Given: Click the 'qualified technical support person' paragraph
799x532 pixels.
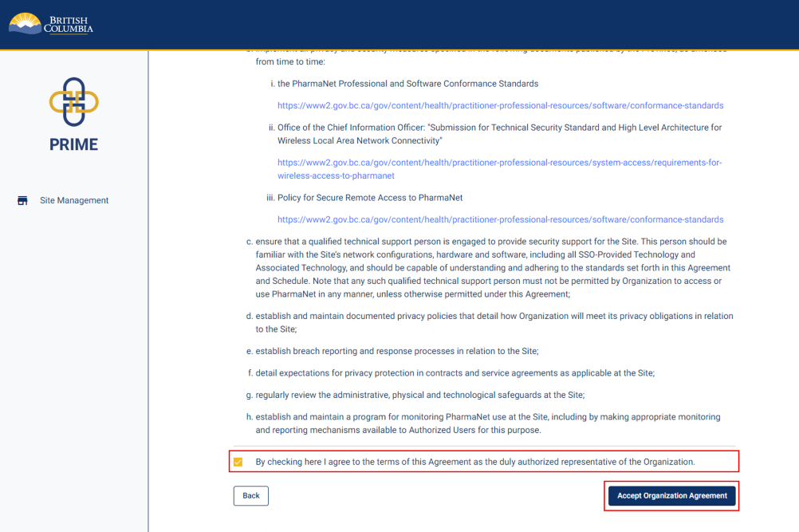Looking at the screenshot, I should (x=490, y=267).
